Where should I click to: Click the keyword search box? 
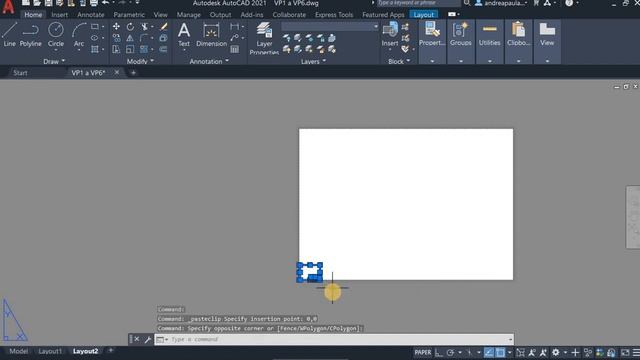[418, 3]
